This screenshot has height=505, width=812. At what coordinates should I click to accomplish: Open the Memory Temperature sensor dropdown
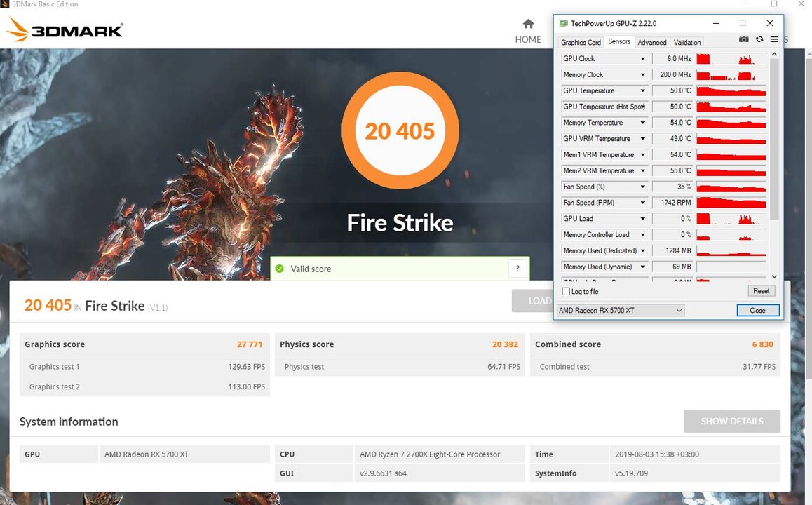[643, 123]
